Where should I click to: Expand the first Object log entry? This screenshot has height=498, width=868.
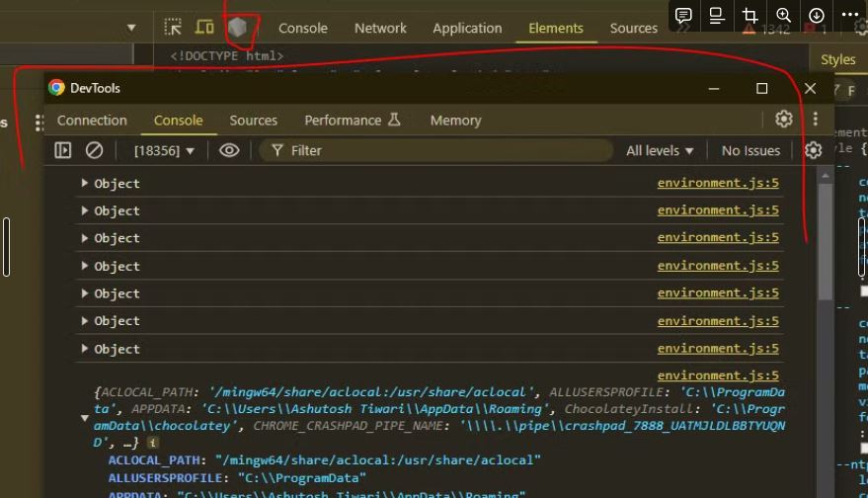tap(85, 183)
